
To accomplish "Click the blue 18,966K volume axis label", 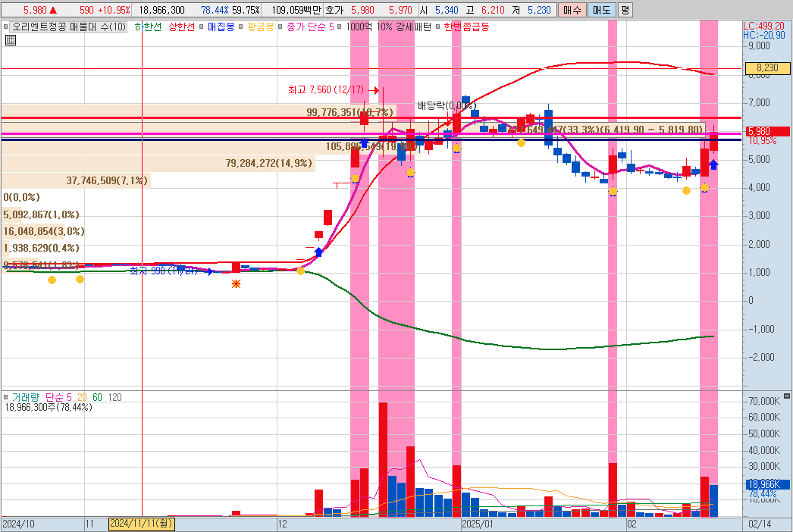I will [x=767, y=484].
